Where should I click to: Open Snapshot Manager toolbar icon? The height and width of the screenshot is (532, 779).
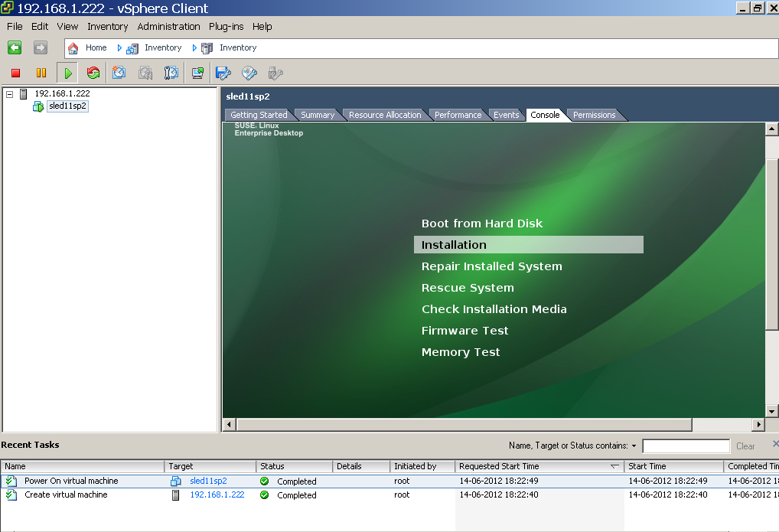click(171, 73)
